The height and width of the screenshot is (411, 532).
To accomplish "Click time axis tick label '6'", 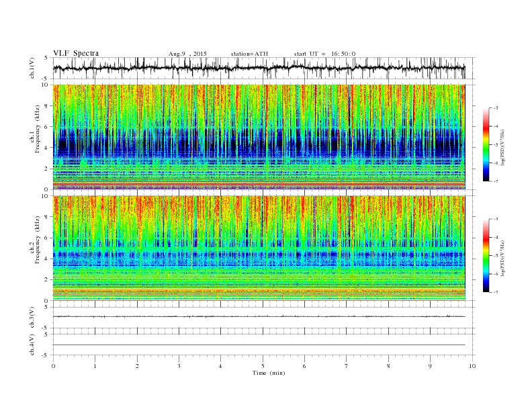I will coord(304,366).
